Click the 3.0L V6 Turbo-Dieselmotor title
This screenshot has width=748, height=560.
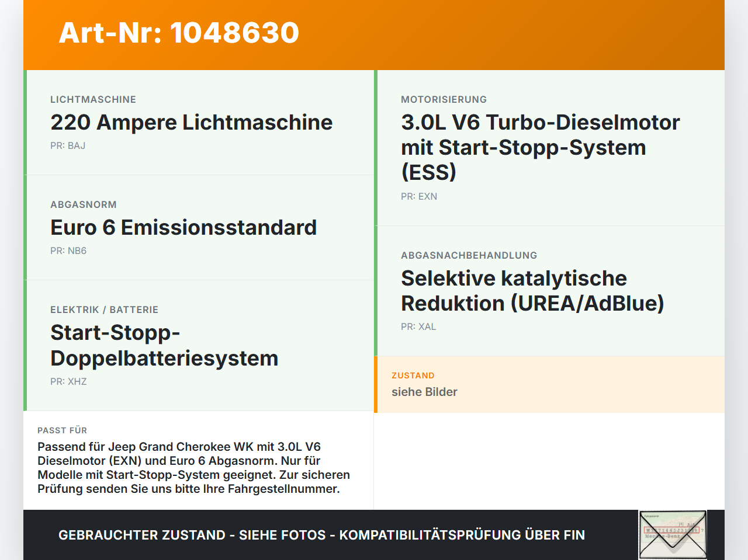(541, 147)
